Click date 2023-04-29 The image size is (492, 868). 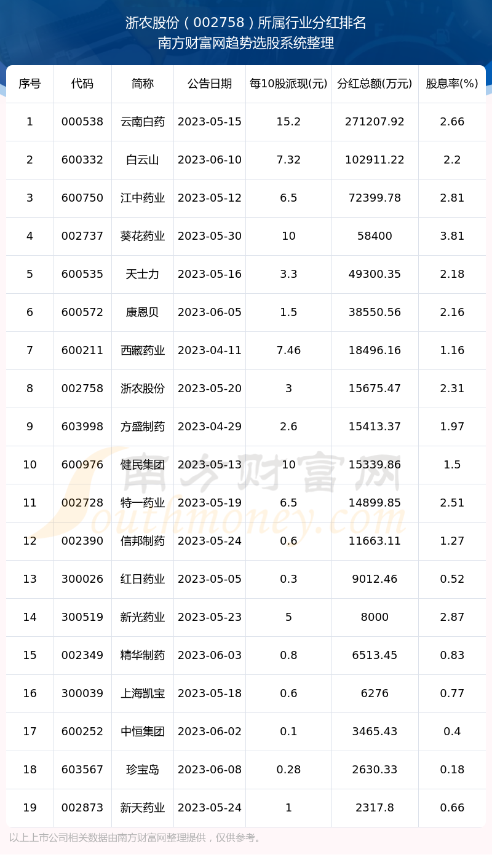coord(210,427)
